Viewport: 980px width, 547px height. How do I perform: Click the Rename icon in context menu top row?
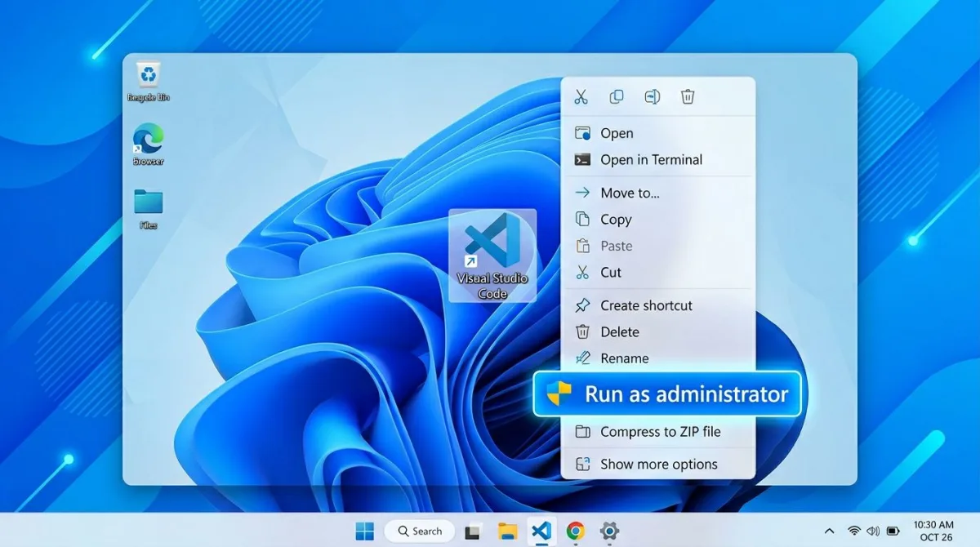tap(653, 97)
